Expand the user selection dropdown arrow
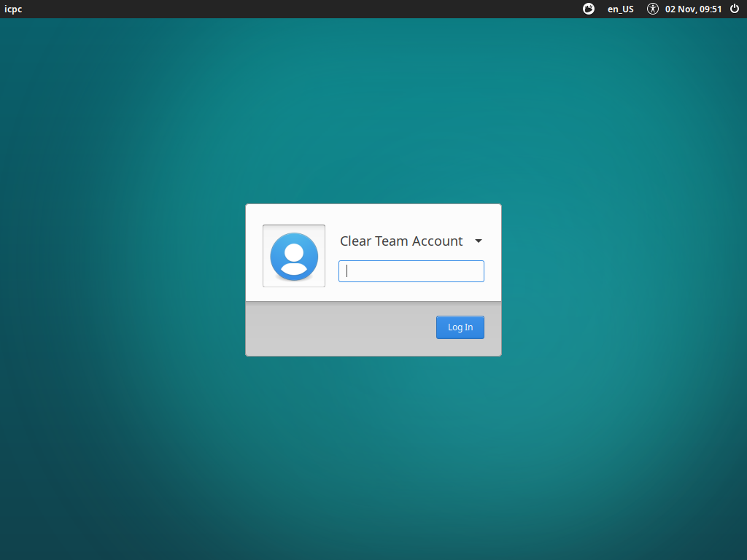This screenshot has height=560, width=747. pos(479,241)
